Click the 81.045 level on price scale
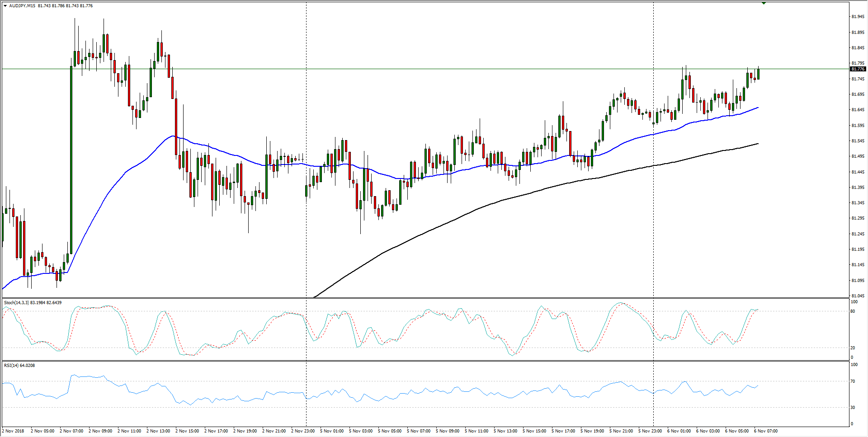The image size is (868, 437). click(858, 296)
